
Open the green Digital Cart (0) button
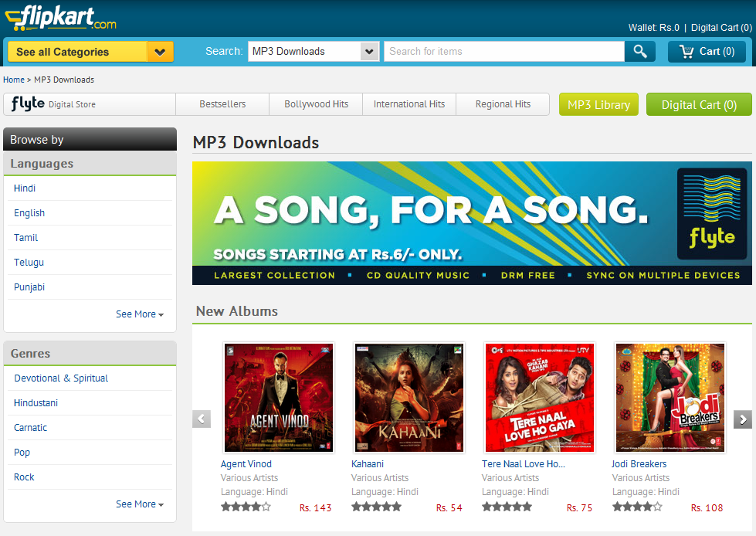tap(699, 104)
